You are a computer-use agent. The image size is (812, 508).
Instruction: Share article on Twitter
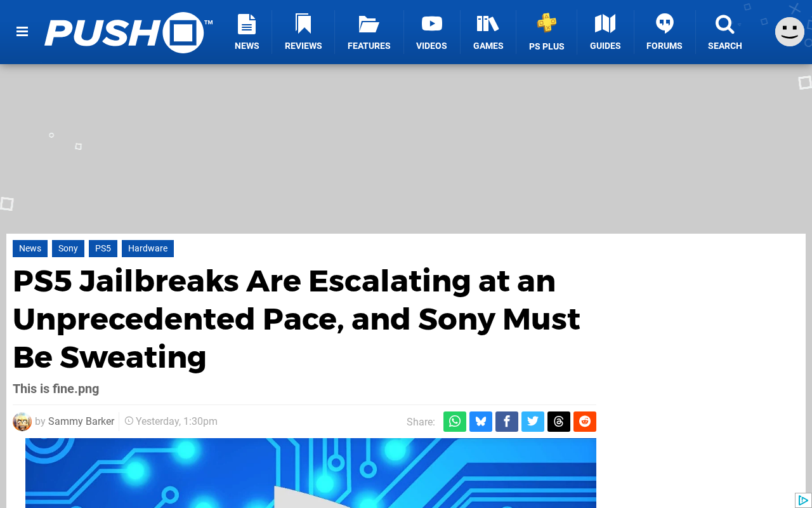pos(533,422)
